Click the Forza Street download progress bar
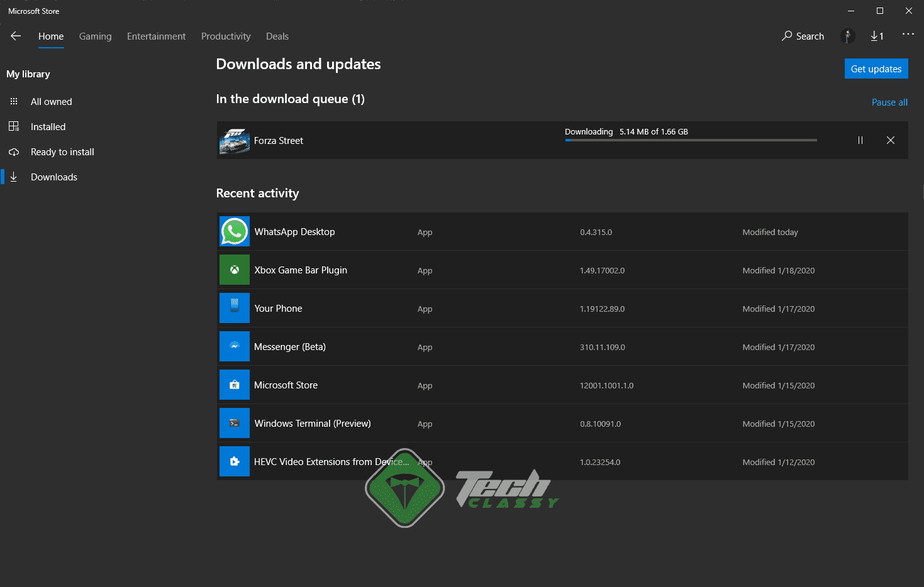The height and width of the screenshot is (587, 924). click(691, 140)
